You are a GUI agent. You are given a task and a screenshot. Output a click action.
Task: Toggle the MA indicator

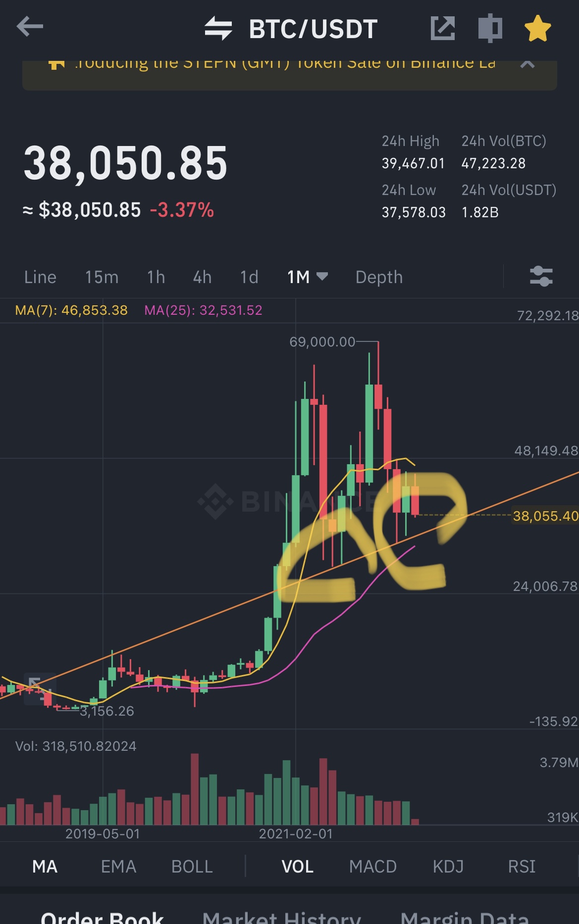(x=45, y=867)
